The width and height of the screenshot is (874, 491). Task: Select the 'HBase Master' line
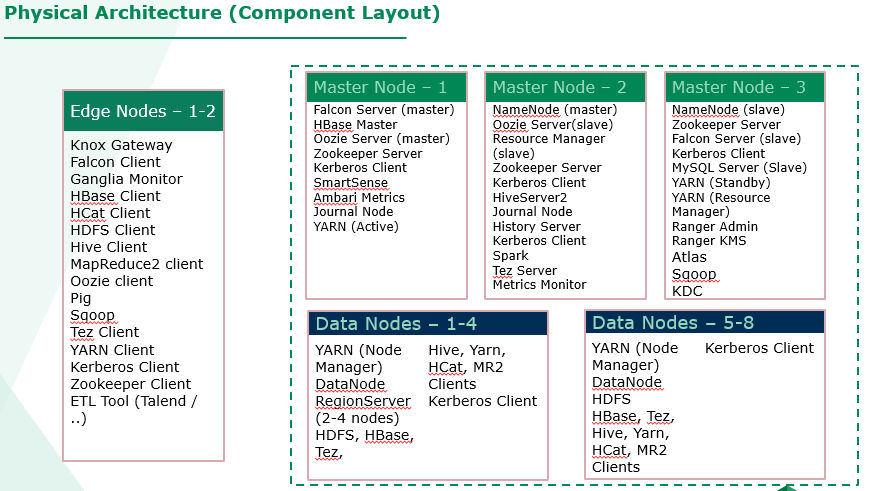(x=356, y=125)
